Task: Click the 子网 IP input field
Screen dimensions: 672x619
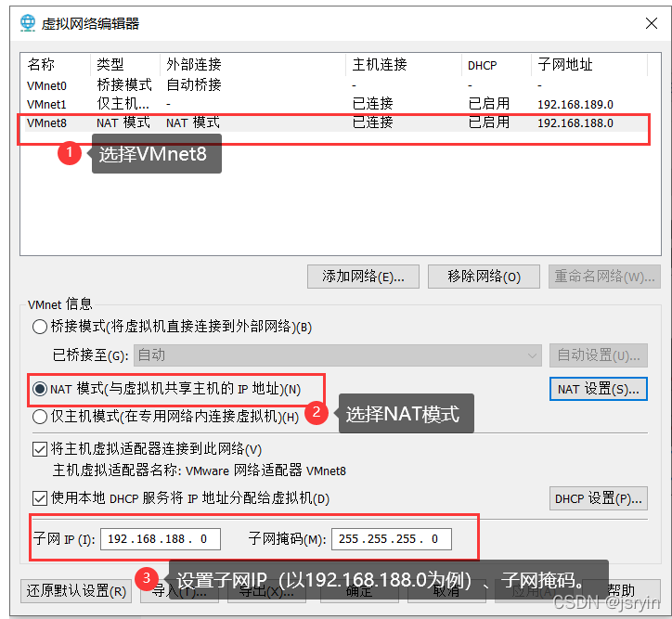Action: tap(161, 539)
